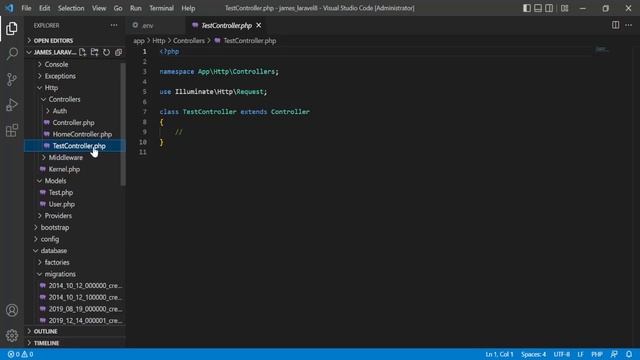
Task: Click Spaces: 4 indentation setting
Action: pos(533,354)
